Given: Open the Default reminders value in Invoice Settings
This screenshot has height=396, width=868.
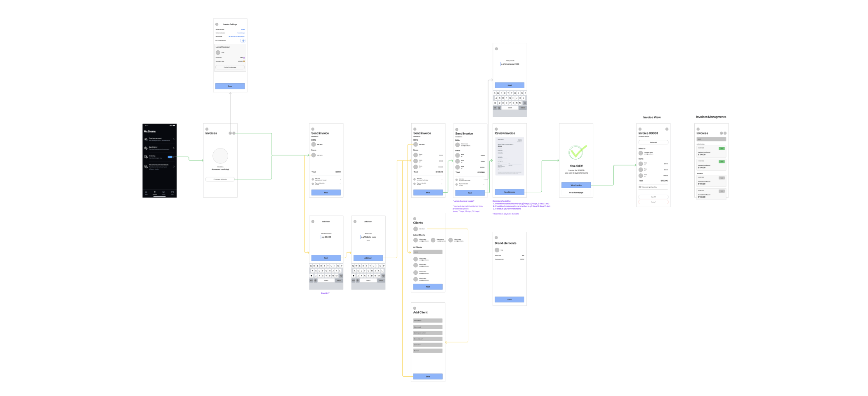Looking at the screenshot, I should (241, 33).
